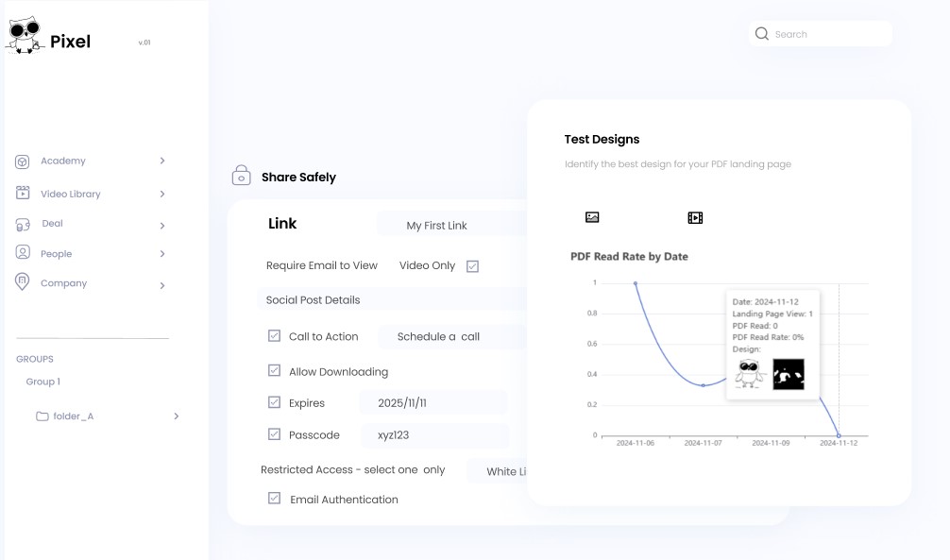
Task: Click the Academy cube icon
Action: pos(23,161)
